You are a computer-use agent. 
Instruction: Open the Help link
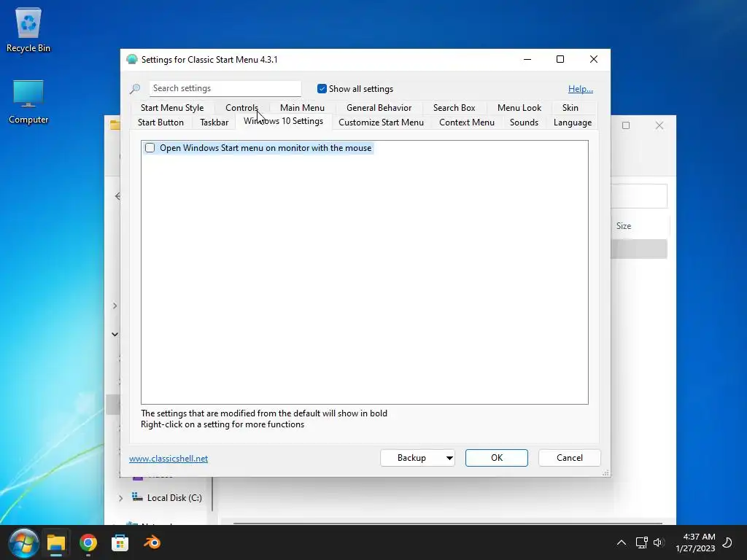[580, 88]
